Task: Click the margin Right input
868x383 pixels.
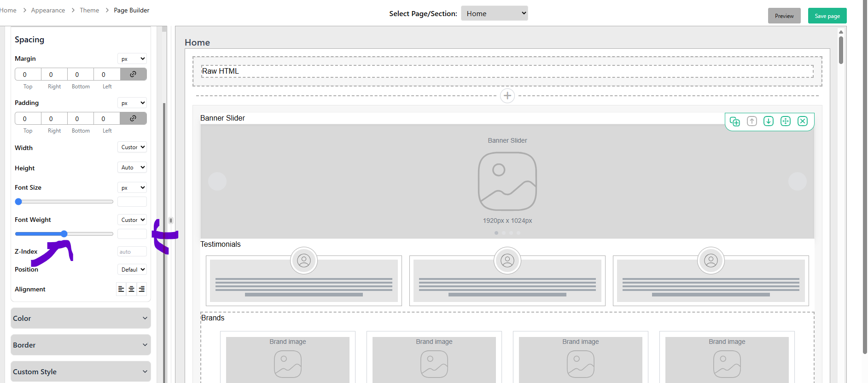Action: click(x=54, y=74)
